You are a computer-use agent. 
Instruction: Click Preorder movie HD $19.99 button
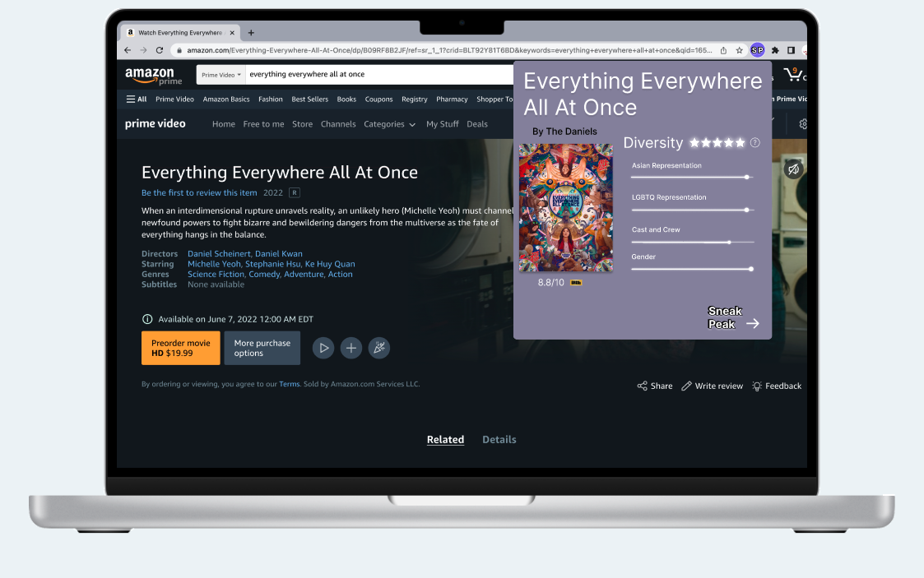coord(181,348)
